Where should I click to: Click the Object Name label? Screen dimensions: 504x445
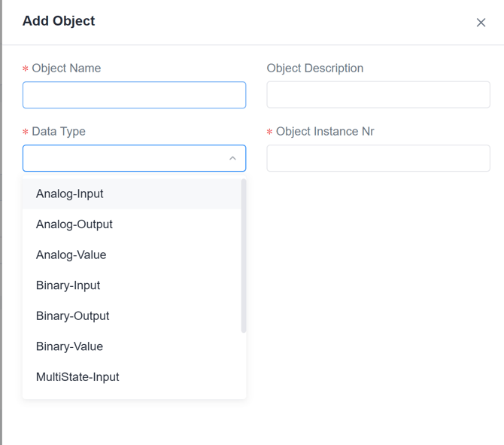click(66, 68)
